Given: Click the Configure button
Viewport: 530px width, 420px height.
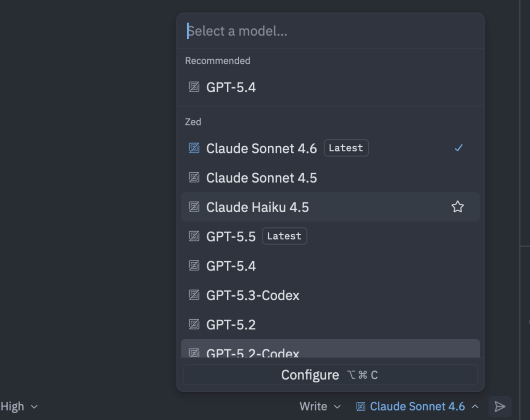Looking at the screenshot, I should point(330,375).
